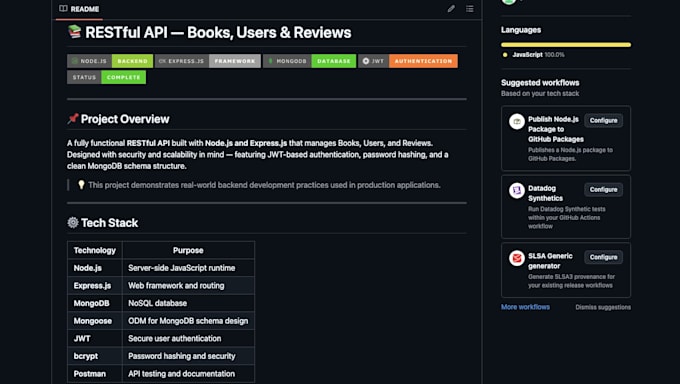Click the Technology column header
This screenshot has height=384, width=680.
[95, 250]
